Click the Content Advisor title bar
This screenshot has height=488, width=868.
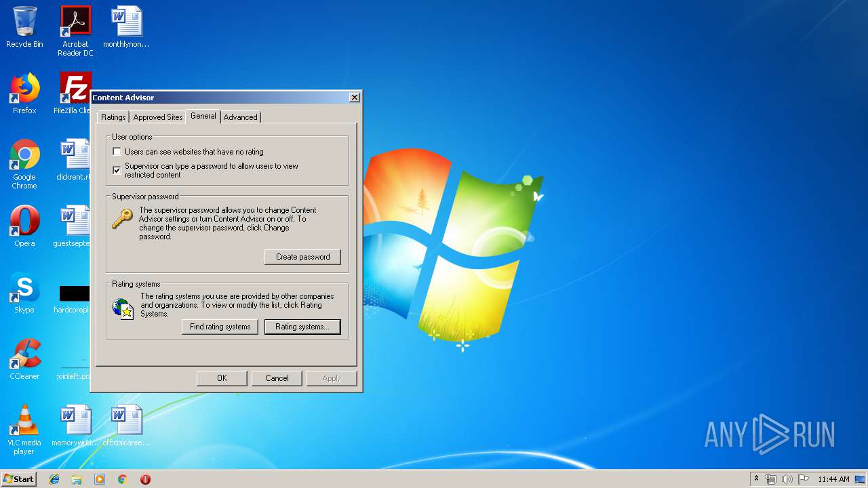point(220,98)
